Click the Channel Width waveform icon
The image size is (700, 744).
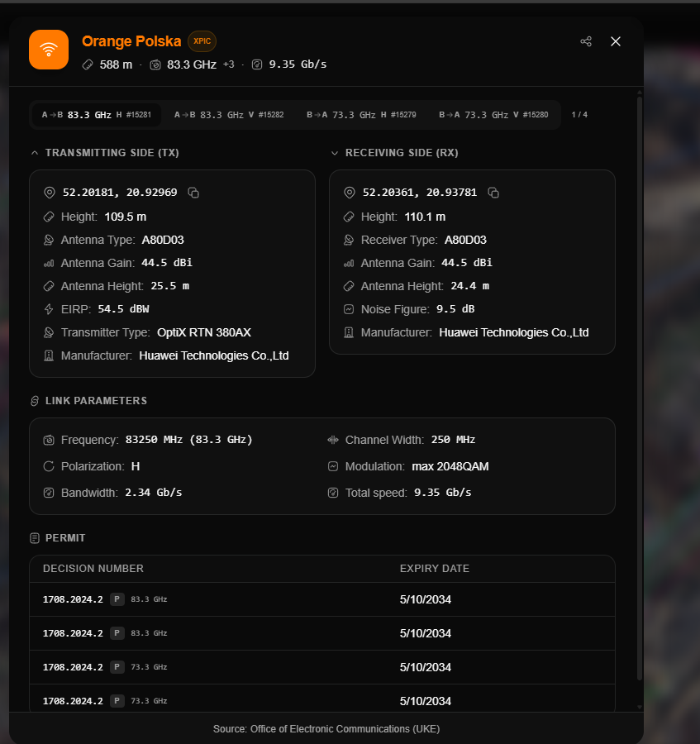pos(333,440)
